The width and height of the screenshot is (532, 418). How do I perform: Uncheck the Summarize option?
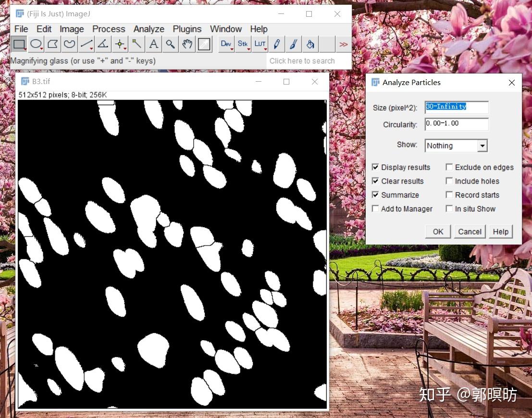(375, 195)
